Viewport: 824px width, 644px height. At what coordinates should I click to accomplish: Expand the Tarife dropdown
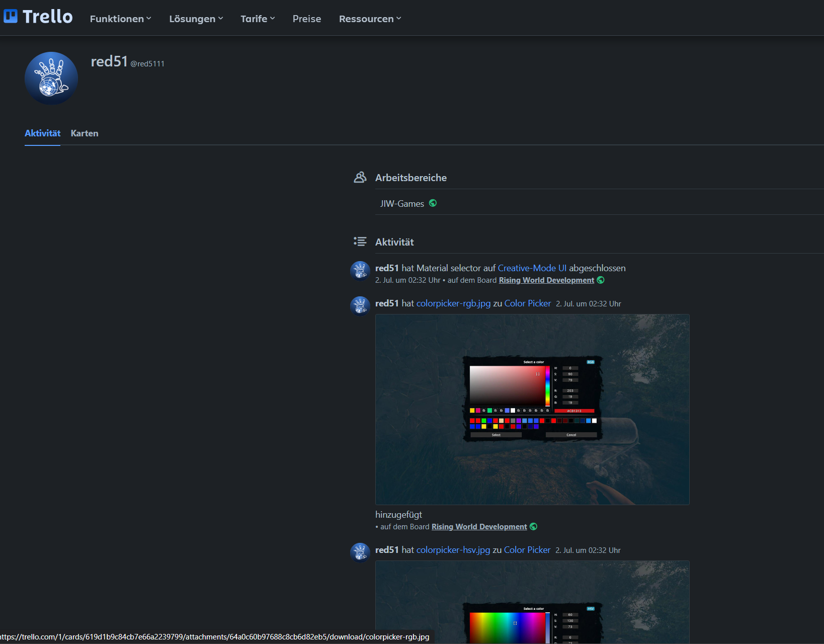point(258,19)
